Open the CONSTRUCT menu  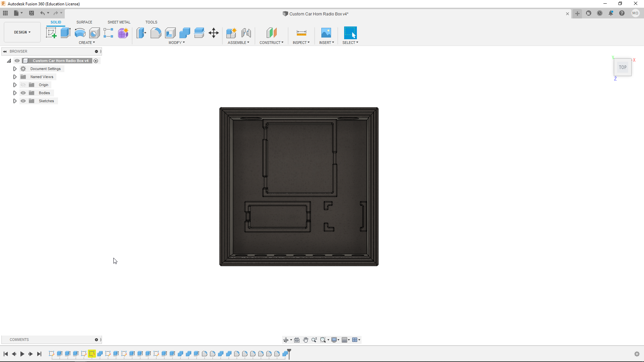[x=271, y=43]
